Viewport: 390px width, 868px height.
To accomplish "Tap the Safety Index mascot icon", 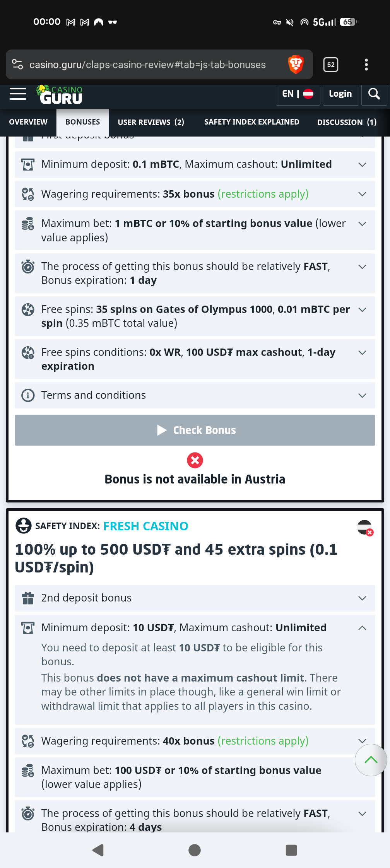I will click(23, 526).
